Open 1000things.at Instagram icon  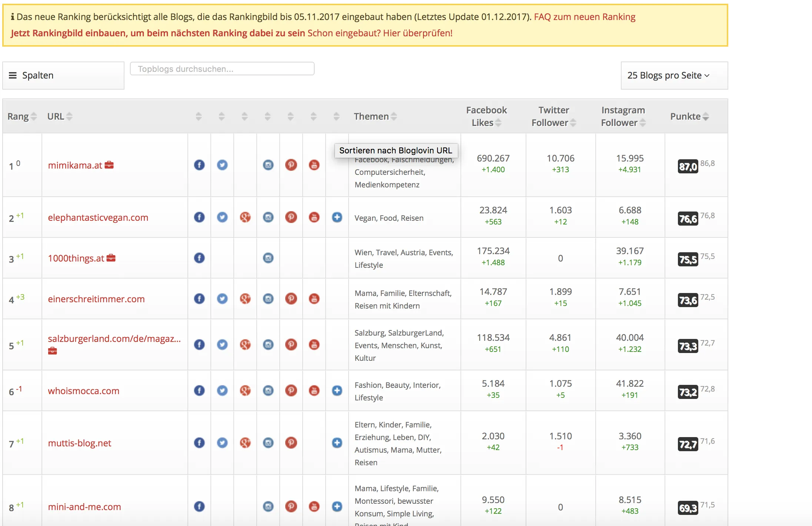[268, 258]
